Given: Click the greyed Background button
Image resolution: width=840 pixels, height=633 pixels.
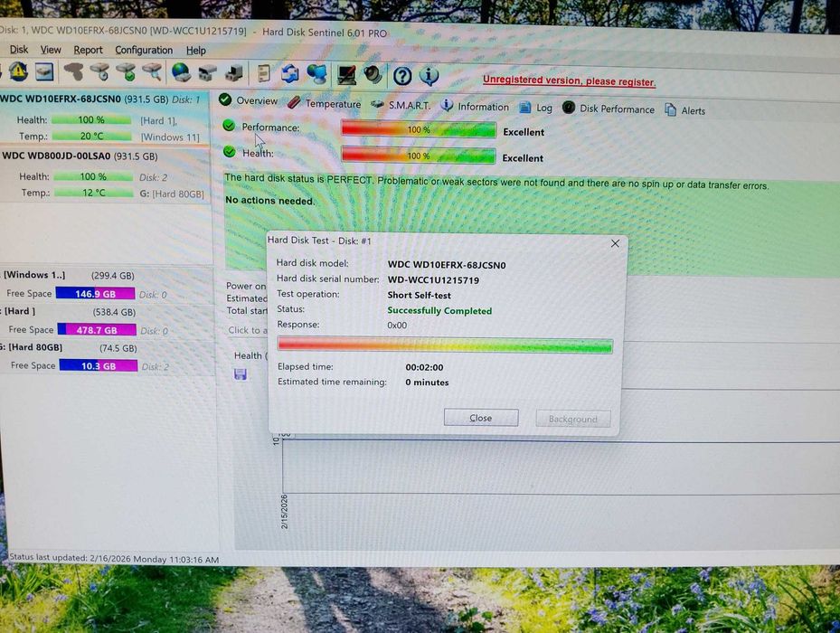Looking at the screenshot, I should [x=572, y=419].
